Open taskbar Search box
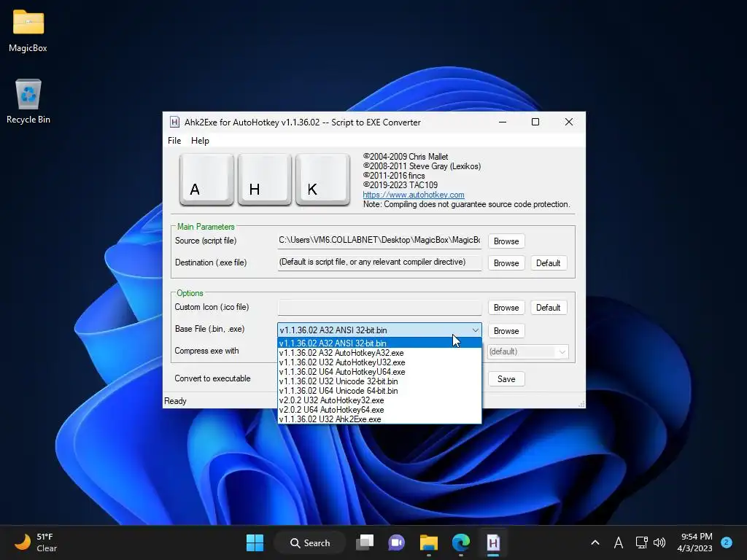Viewport: 747px width, 560px height. tap(310, 542)
